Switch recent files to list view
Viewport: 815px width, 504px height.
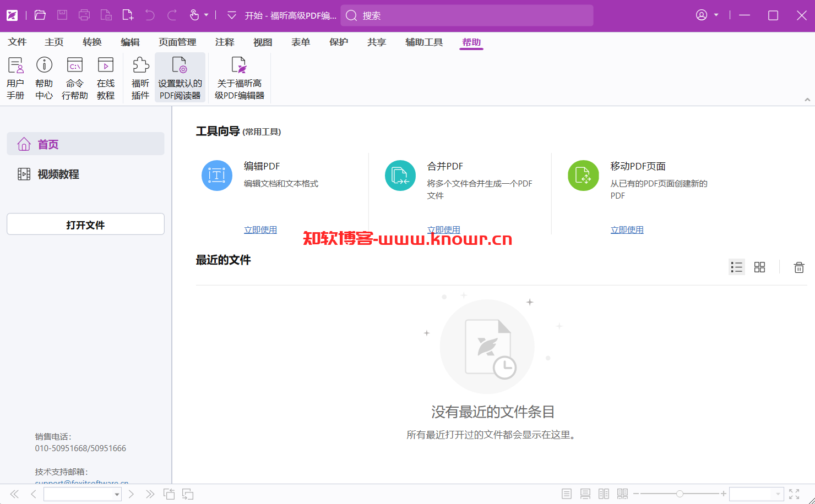click(x=737, y=267)
